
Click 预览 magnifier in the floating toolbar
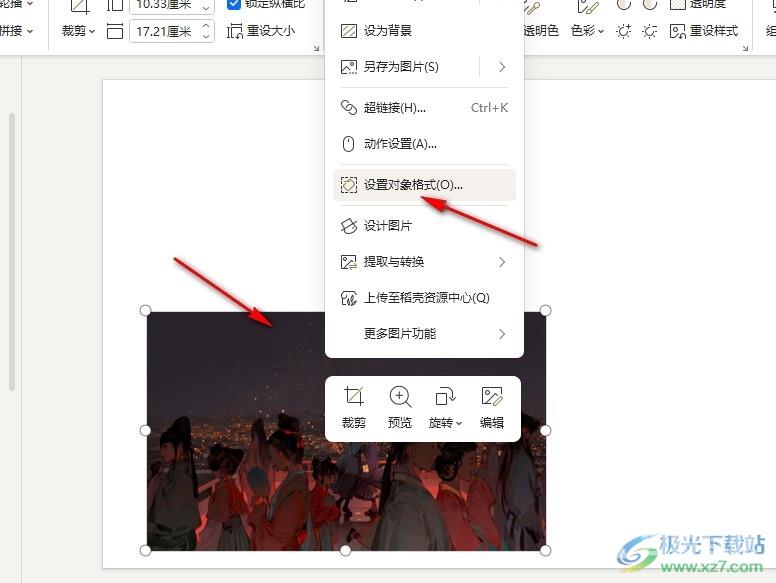pyautogui.click(x=400, y=408)
